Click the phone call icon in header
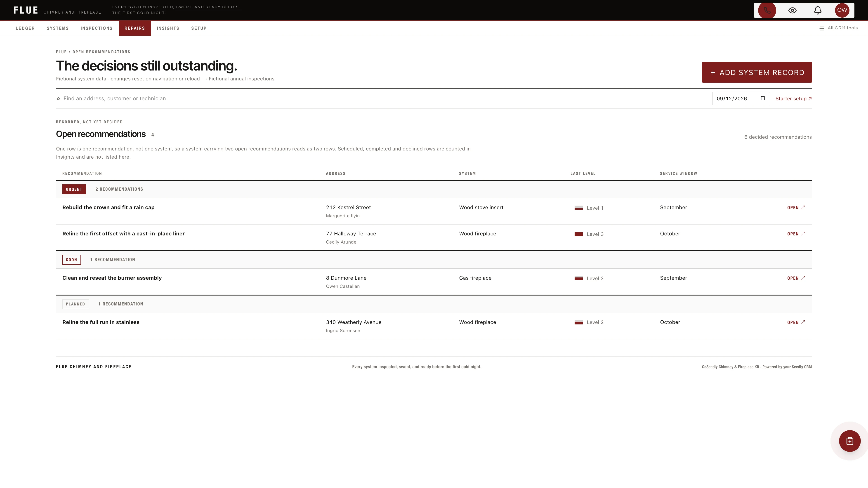The height and width of the screenshot is (488, 868). tap(767, 10)
